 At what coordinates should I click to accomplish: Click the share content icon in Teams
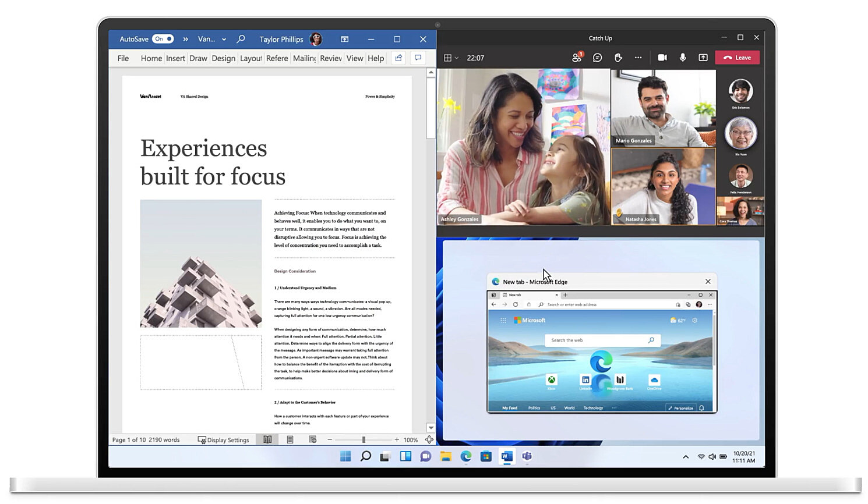pos(703,58)
